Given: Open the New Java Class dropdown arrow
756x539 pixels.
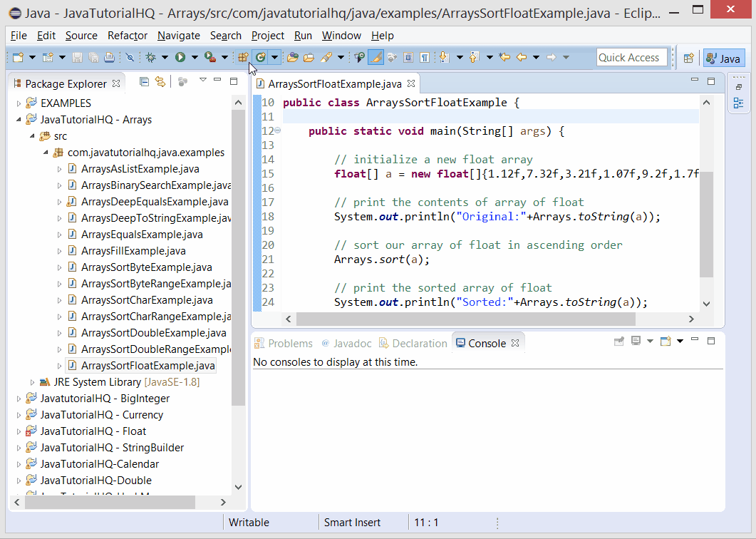Looking at the screenshot, I should [274, 58].
